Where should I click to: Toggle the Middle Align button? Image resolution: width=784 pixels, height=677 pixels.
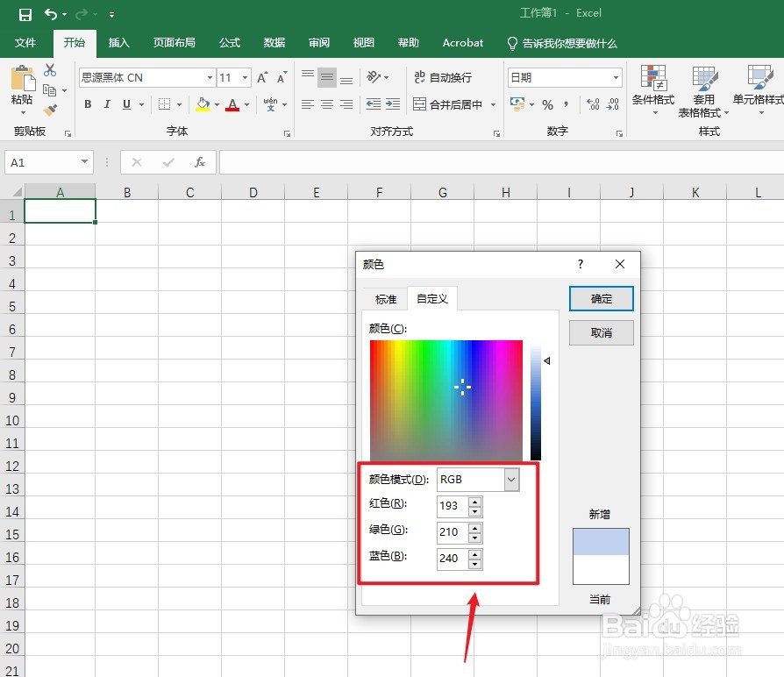pos(327,77)
